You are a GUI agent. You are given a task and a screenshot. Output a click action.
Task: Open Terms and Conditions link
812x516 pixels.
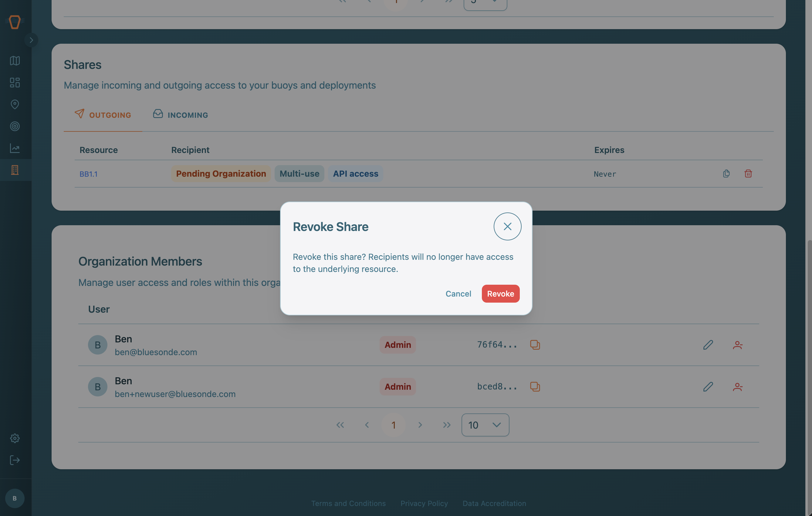point(348,503)
